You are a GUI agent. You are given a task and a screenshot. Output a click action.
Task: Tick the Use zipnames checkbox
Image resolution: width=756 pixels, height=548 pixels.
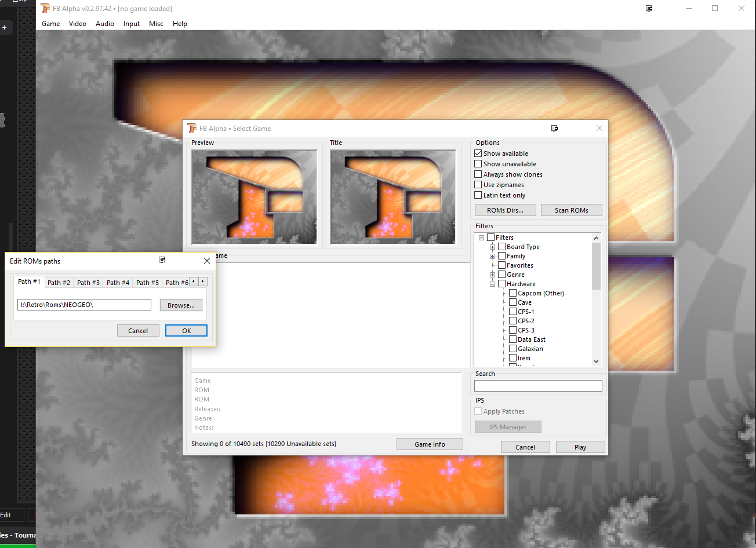point(478,185)
